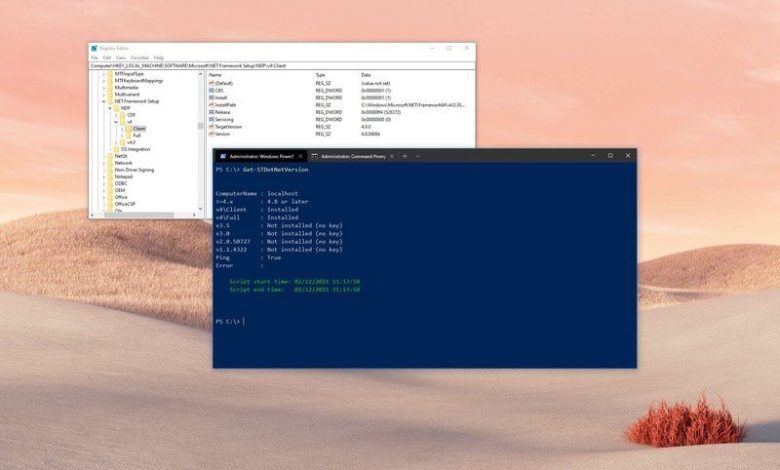780x470 pixels.
Task: Open terminal profile dropdown chevron
Action: coord(418,156)
